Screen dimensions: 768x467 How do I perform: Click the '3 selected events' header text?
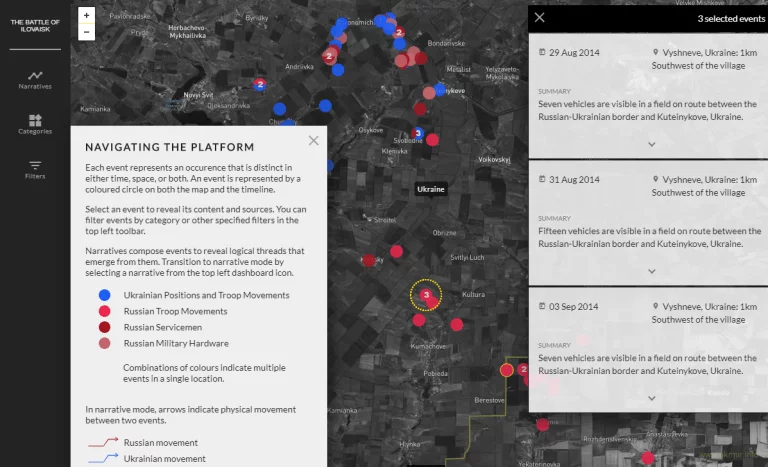tap(731, 19)
